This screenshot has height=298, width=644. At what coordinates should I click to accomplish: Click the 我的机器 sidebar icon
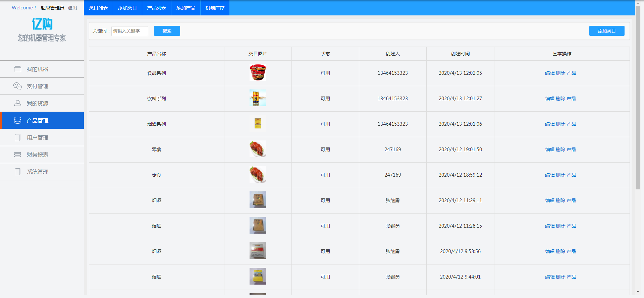coord(17,69)
